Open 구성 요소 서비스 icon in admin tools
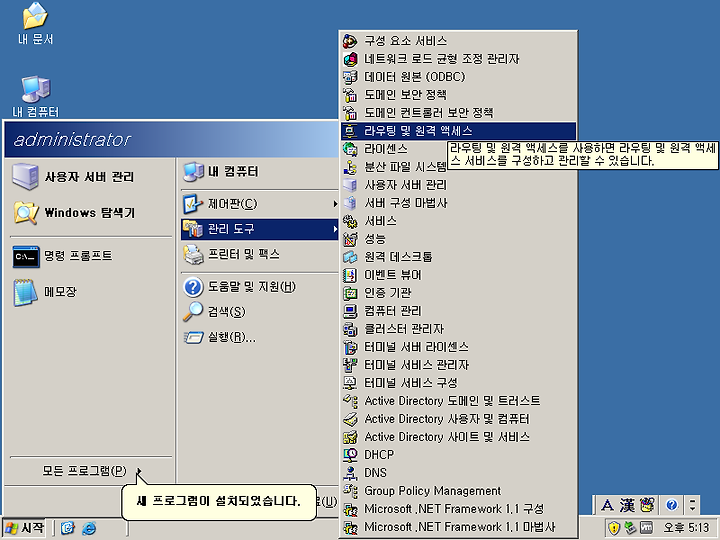The image size is (720, 540). click(x=350, y=41)
